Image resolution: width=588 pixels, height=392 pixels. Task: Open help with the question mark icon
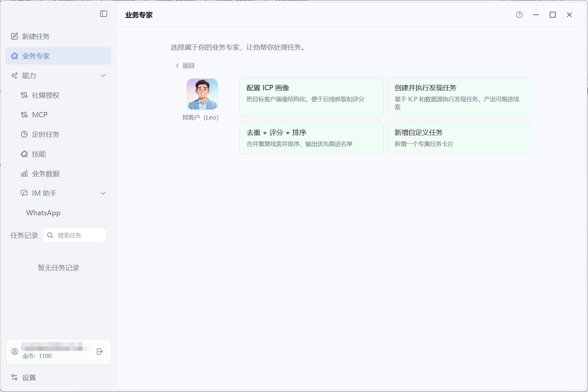519,15
